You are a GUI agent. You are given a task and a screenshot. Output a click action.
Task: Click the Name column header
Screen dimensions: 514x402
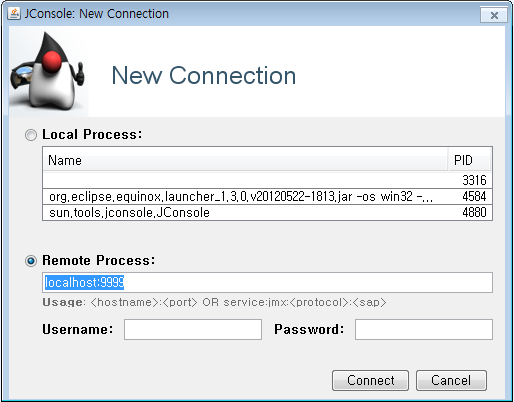245,160
